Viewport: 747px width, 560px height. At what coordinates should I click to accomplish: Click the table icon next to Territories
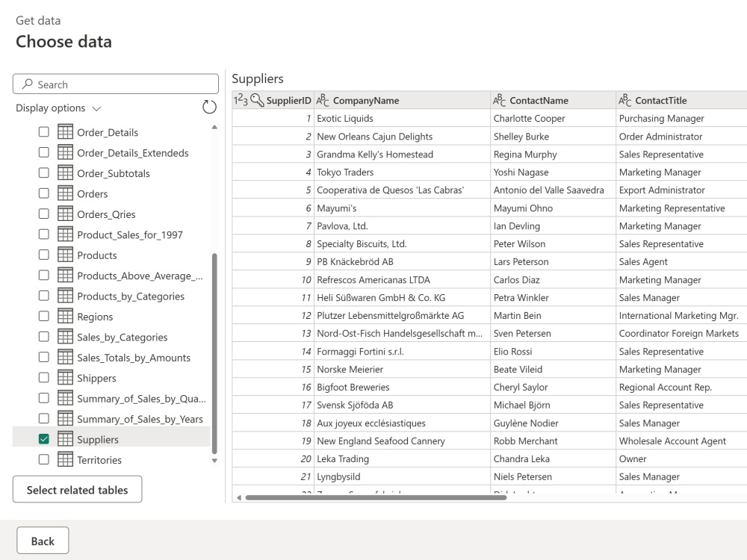tap(65, 459)
